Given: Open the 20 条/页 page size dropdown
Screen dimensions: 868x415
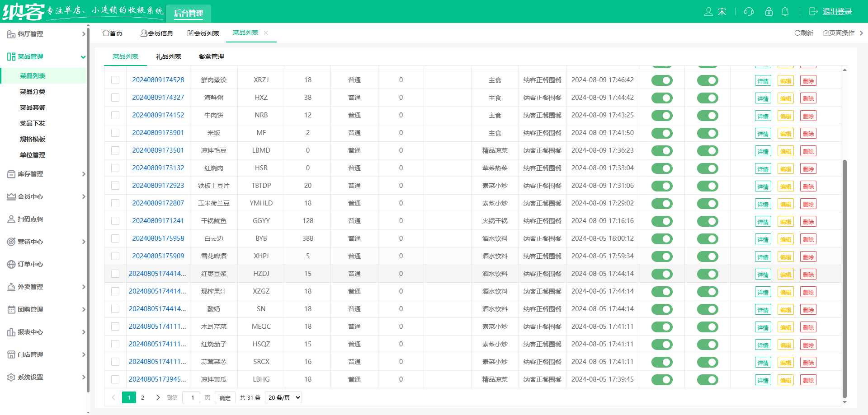Looking at the screenshot, I should point(283,397).
